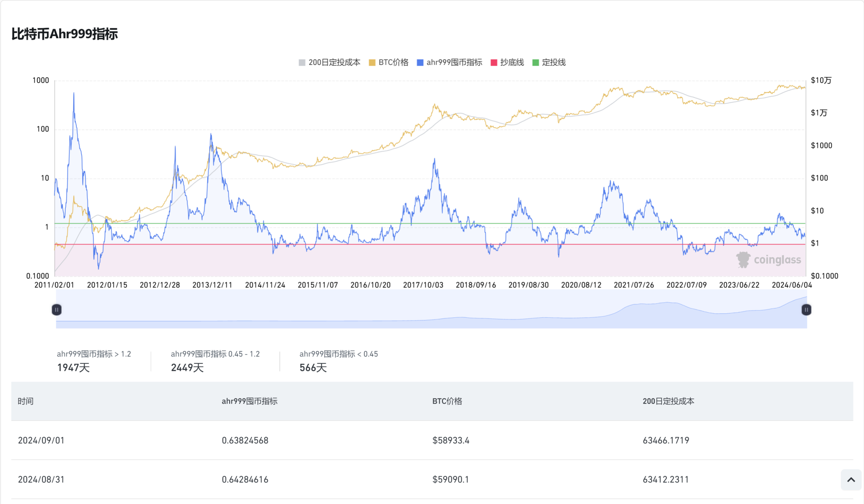Click the 1947天 statistic value

[x=74, y=368]
